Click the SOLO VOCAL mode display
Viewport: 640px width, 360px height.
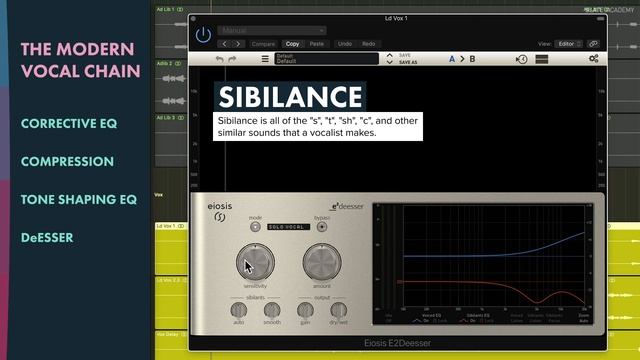tap(288, 227)
